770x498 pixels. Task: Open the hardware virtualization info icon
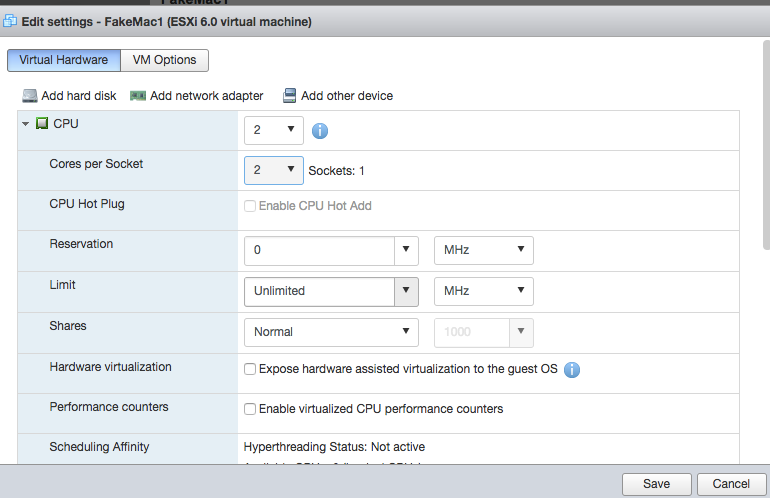[x=572, y=369]
